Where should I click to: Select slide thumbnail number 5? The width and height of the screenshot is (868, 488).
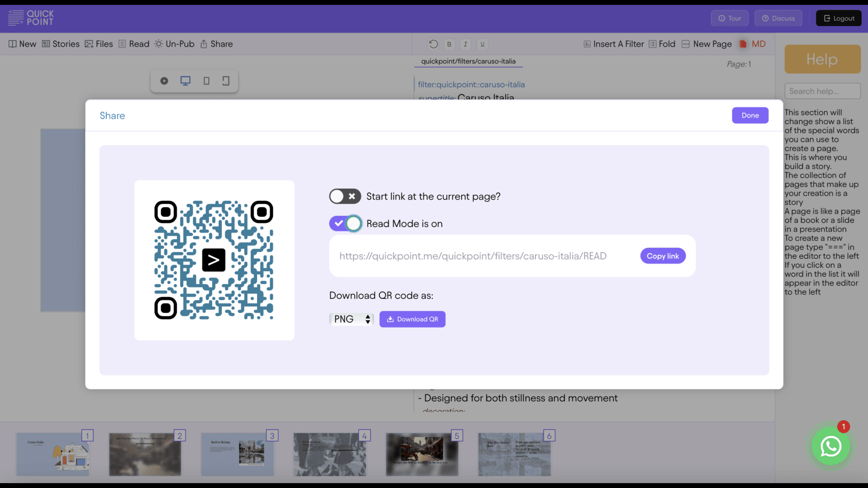tap(422, 454)
